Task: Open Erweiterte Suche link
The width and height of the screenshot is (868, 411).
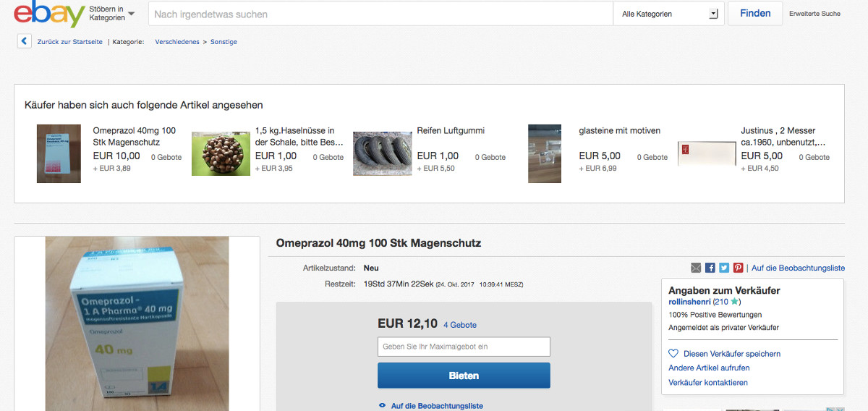Action: (x=814, y=14)
